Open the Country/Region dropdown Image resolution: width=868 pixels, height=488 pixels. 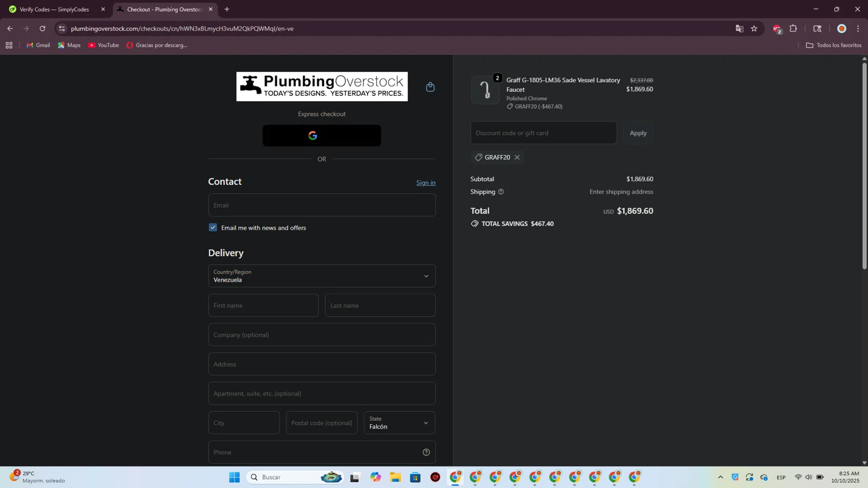[322, 276]
